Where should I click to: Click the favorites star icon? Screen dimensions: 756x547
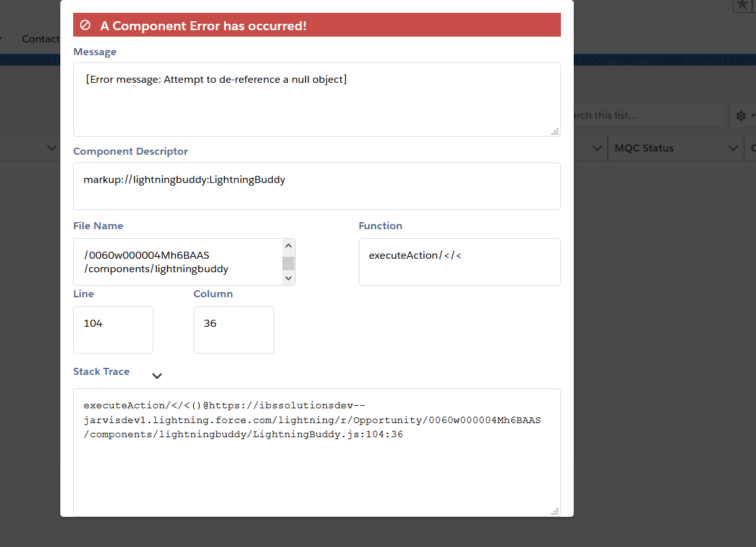(743, 4)
